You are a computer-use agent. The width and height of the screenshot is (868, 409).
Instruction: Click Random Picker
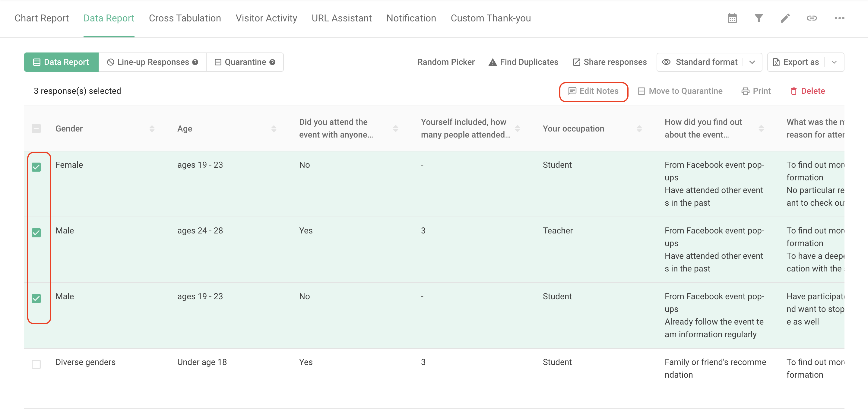click(x=446, y=62)
